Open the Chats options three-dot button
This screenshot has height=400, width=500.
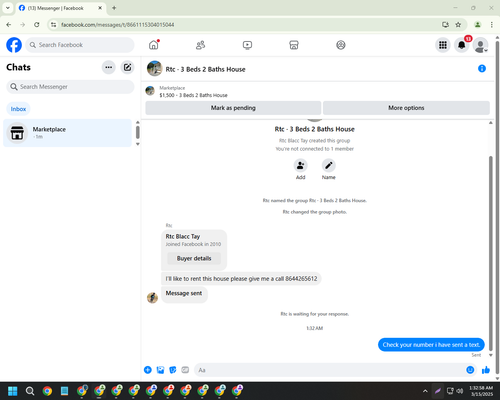pos(109,67)
